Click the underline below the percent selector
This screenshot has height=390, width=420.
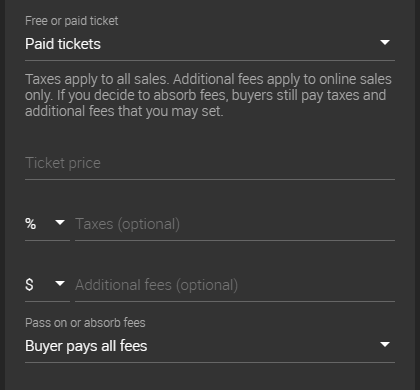[x=47, y=240]
